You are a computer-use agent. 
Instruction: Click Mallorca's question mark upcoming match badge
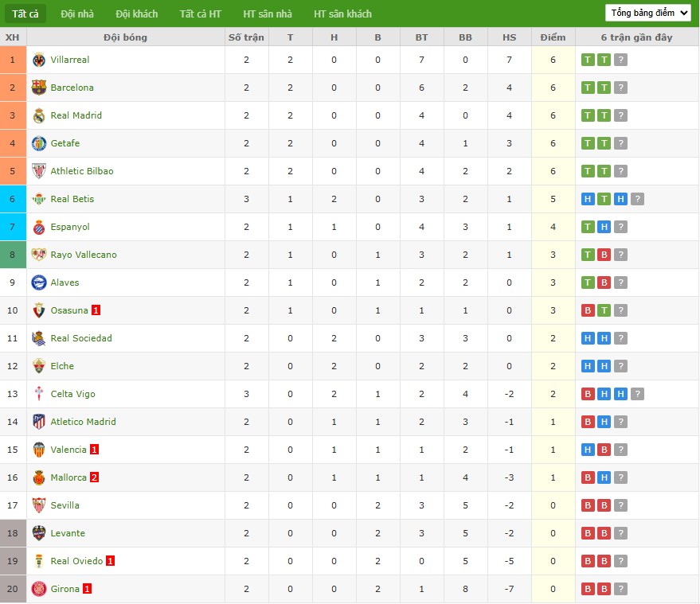pos(621,477)
